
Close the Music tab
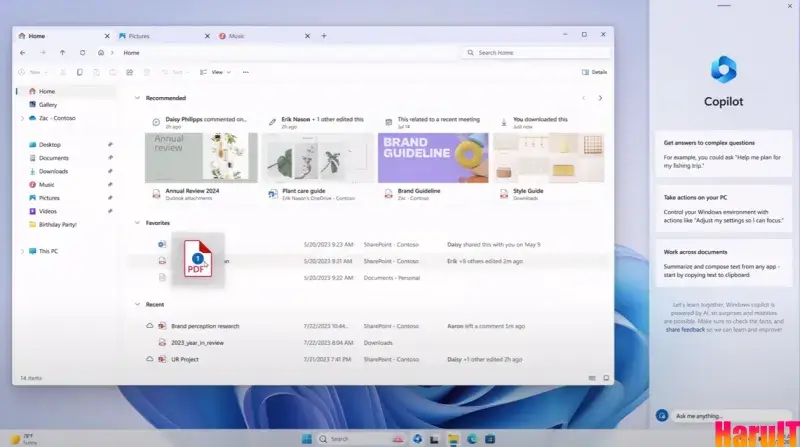pyautogui.click(x=307, y=36)
